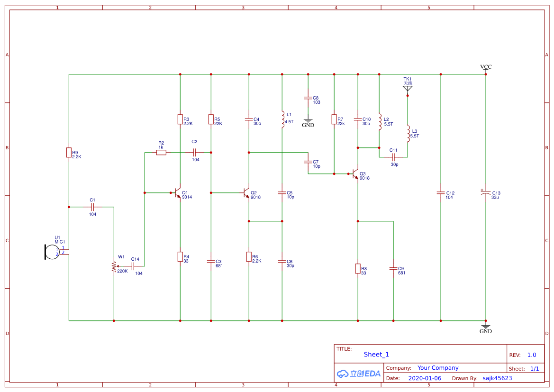Click the EDA cloud logo in the title block
Viewport: 554px width, 392px height.
coord(359,373)
